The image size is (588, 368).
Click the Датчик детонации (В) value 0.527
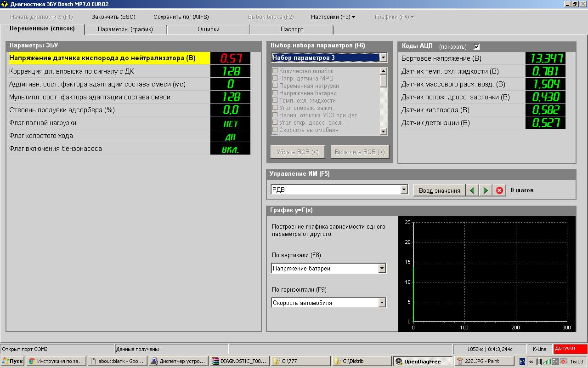click(545, 123)
